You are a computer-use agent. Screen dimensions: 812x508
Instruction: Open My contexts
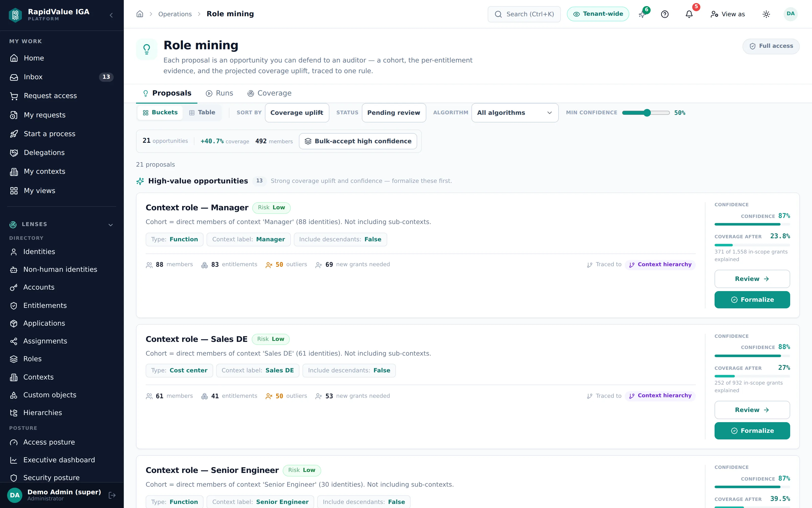coord(62,171)
